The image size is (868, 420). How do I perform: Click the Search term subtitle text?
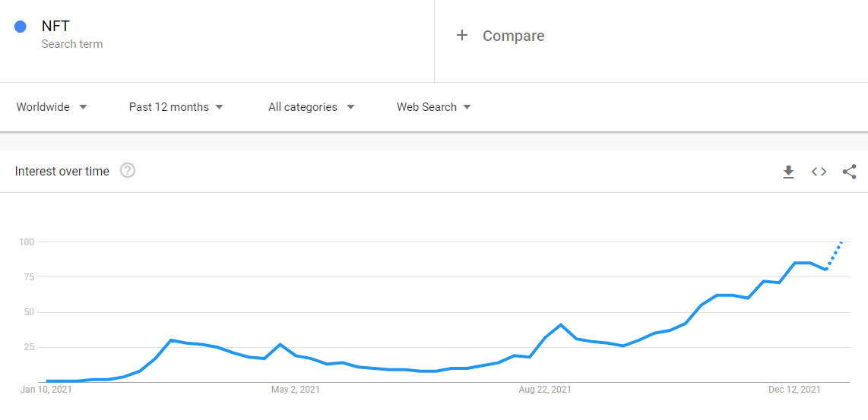click(72, 44)
